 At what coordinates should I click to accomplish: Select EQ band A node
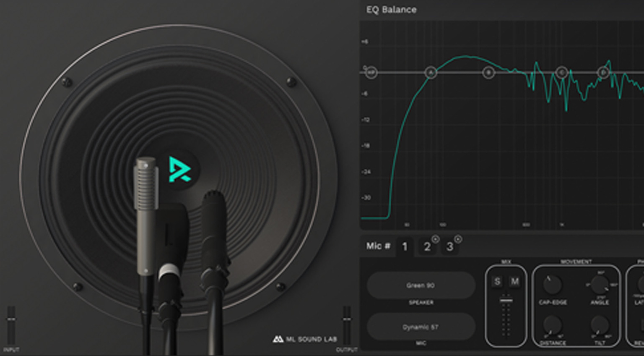coord(431,73)
